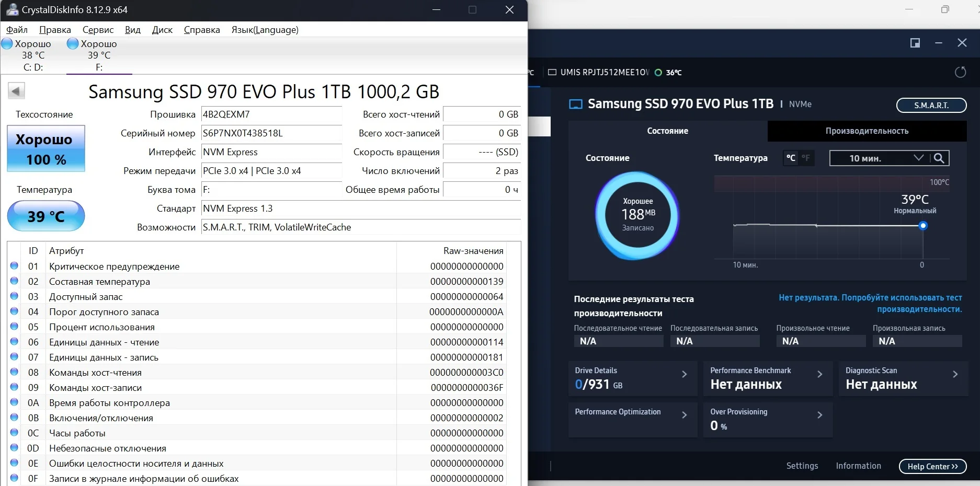Click the Raw-значения column header
This screenshot has width=980, height=486.
click(473, 251)
